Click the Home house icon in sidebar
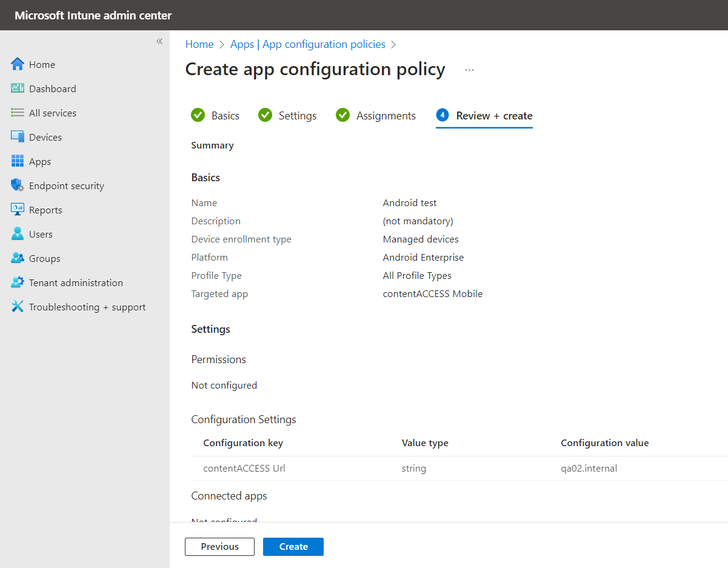The image size is (728, 568). click(18, 64)
